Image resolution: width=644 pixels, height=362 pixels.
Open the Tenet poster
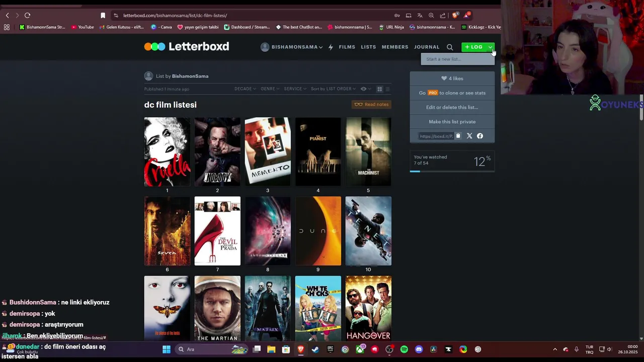click(x=368, y=231)
